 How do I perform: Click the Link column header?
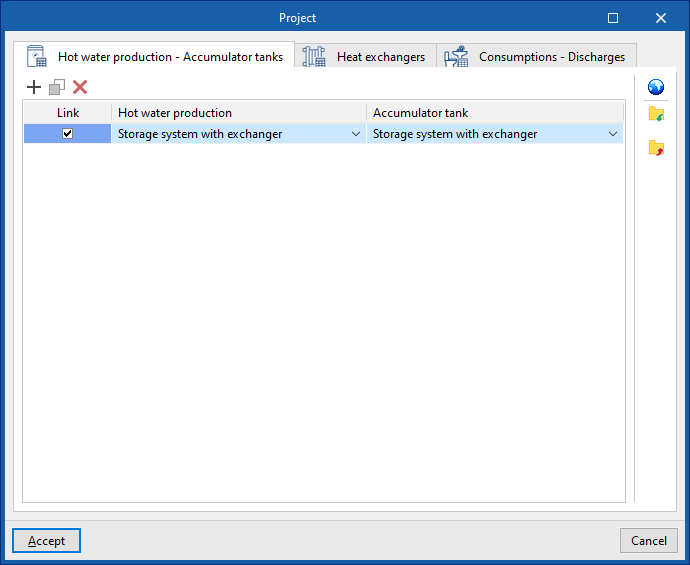(x=68, y=113)
